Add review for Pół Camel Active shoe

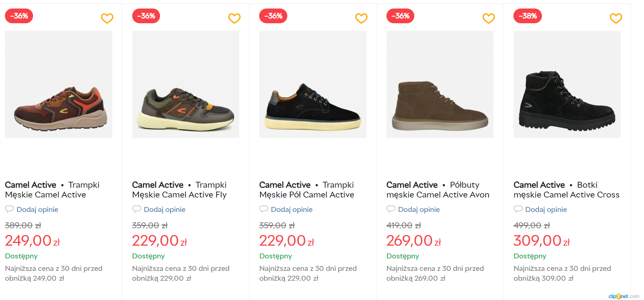[x=292, y=210]
